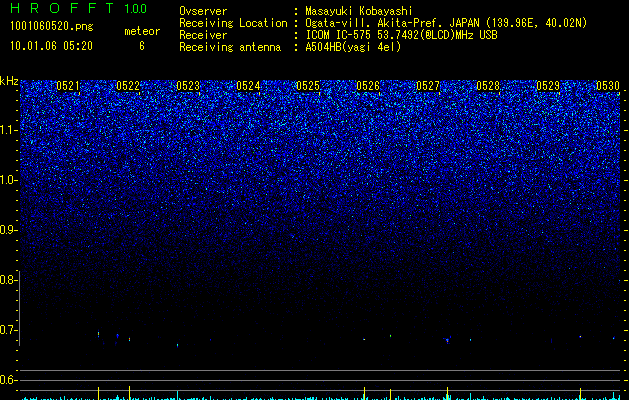Select the A504HB(yagi 4el) antenna text

[353, 47]
